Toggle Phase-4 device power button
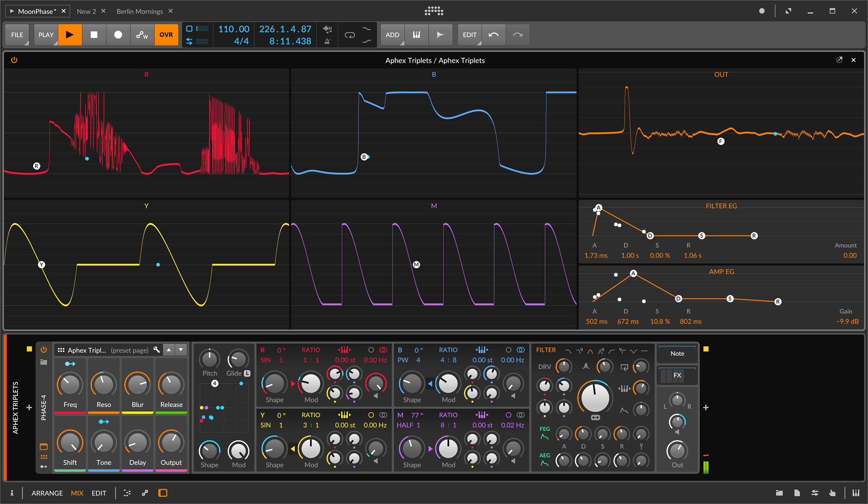868x504 pixels. 44,350
